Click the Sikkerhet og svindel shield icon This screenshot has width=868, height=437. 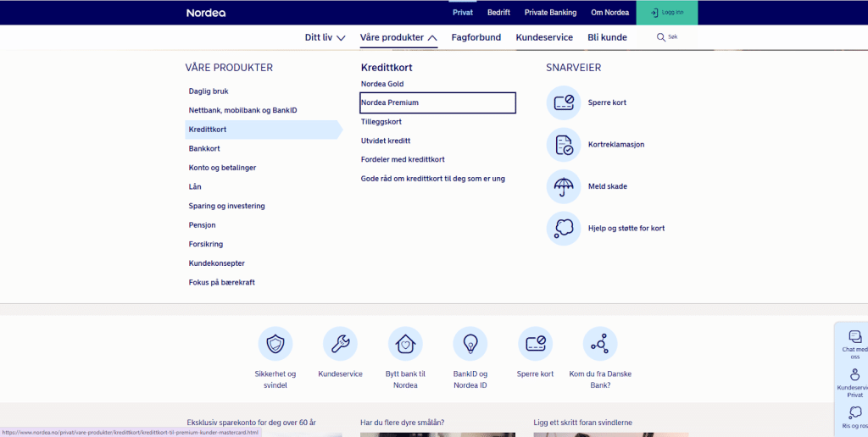tap(275, 344)
